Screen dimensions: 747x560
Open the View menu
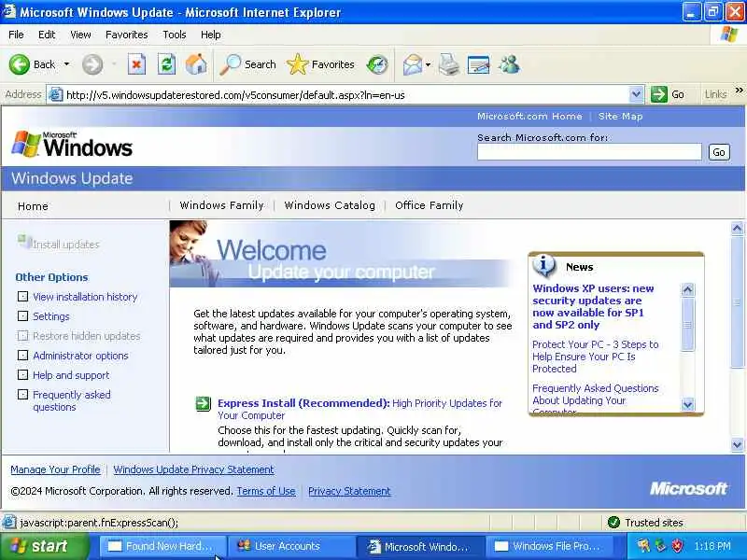(80, 35)
